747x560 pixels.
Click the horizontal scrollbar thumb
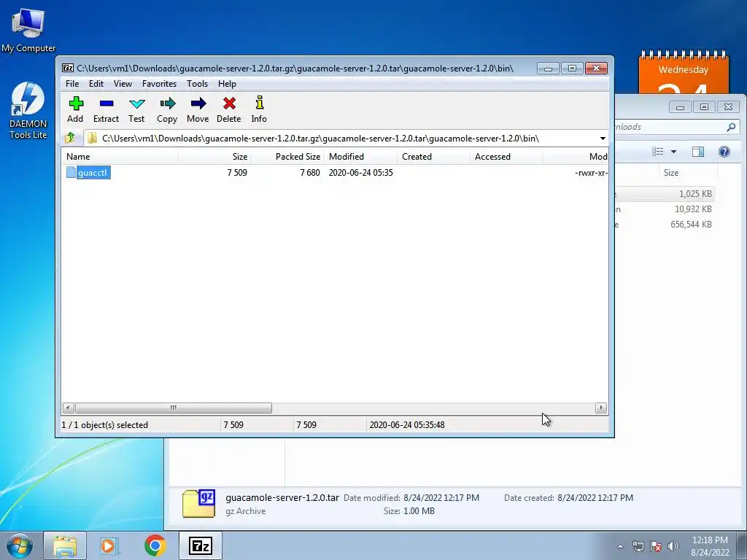tap(174, 408)
